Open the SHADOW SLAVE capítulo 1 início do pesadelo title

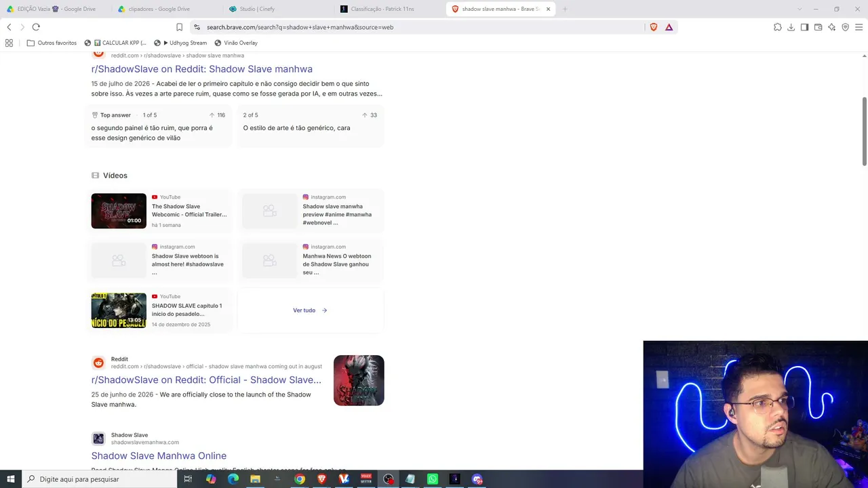[186, 310]
